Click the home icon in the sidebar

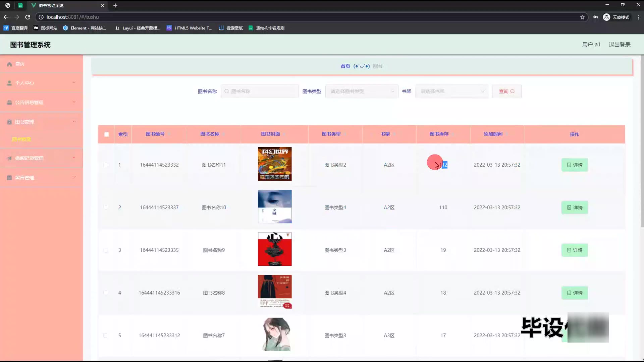(x=9, y=64)
